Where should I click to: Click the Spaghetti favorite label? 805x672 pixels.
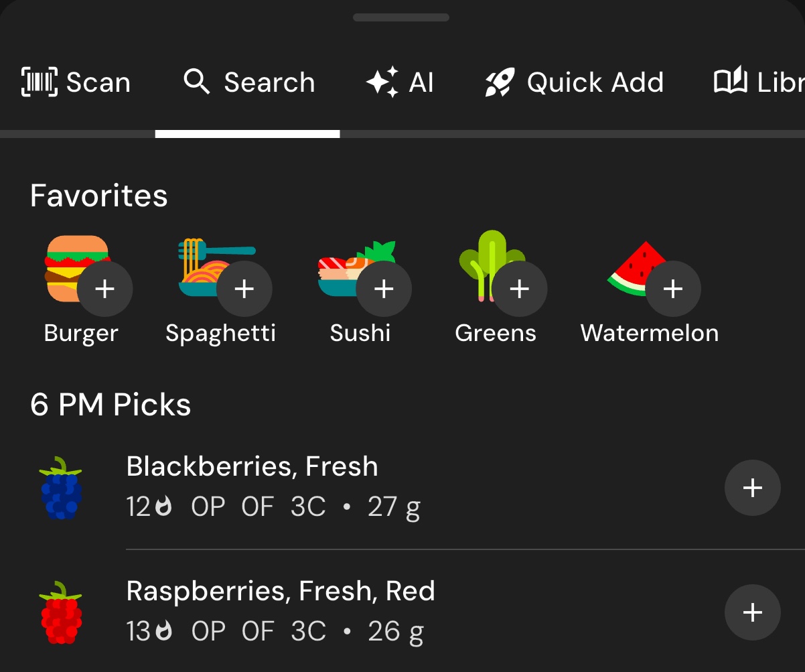(x=220, y=334)
